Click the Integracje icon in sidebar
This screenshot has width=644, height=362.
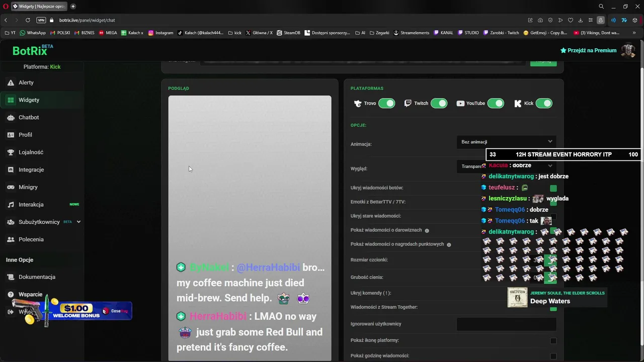pos(11,170)
